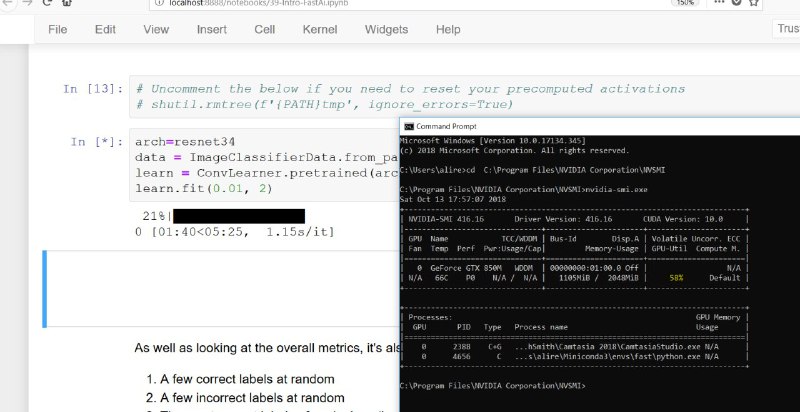Click 'NVIDIA-SMI 416.16' in Command Prompt
Viewport: 800px width, 412px height.
(x=446, y=219)
